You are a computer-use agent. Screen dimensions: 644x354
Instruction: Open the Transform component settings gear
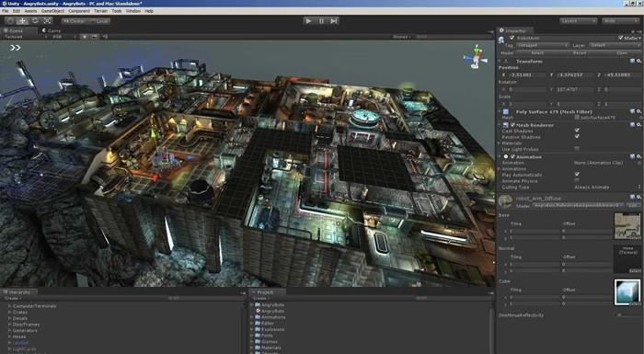coord(638,61)
